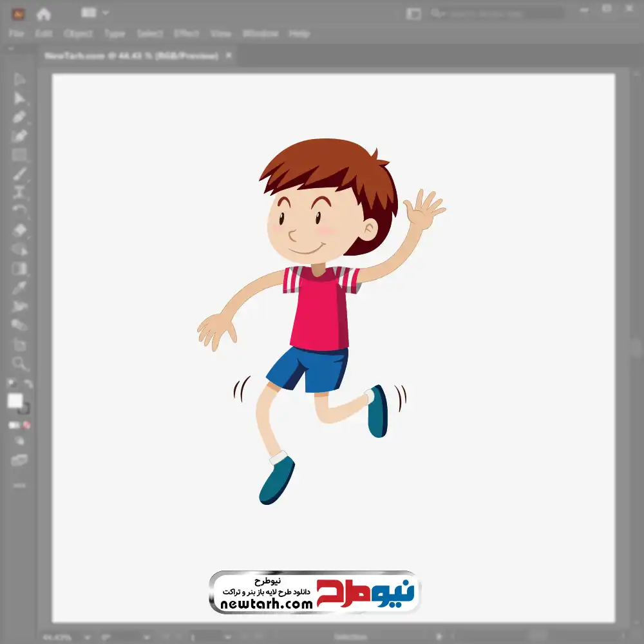Click the Rotate tool

(x=19, y=211)
